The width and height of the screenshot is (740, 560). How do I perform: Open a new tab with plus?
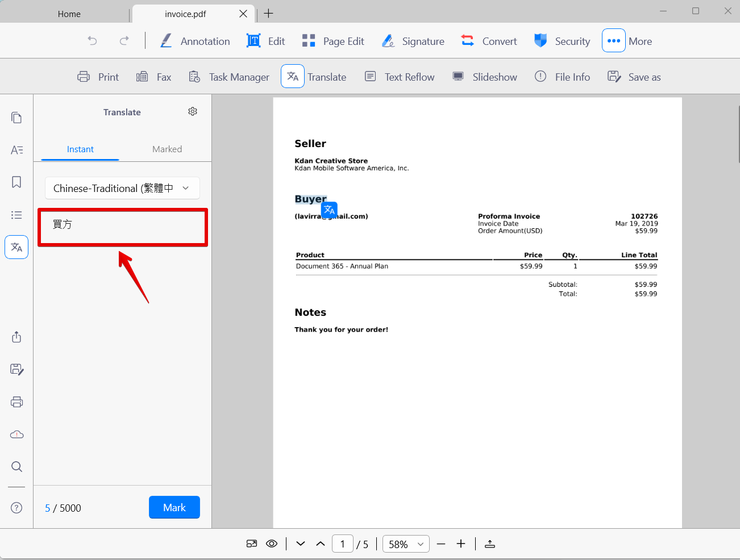click(x=269, y=14)
